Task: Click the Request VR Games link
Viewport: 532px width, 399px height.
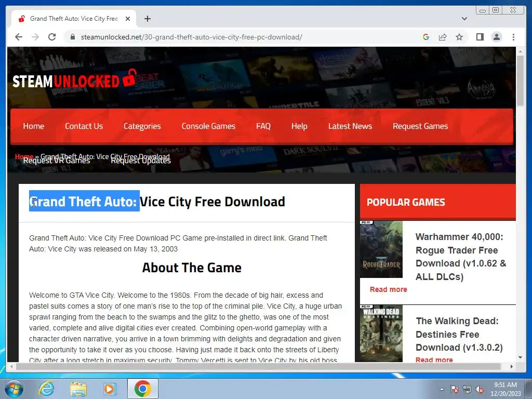Action: point(57,161)
